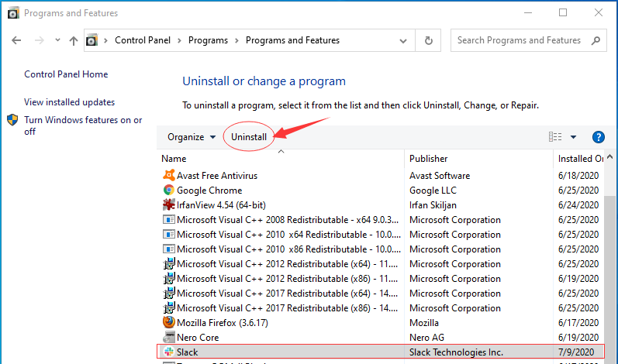Click the change view icon
The image size is (618, 364).
pos(555,136)
